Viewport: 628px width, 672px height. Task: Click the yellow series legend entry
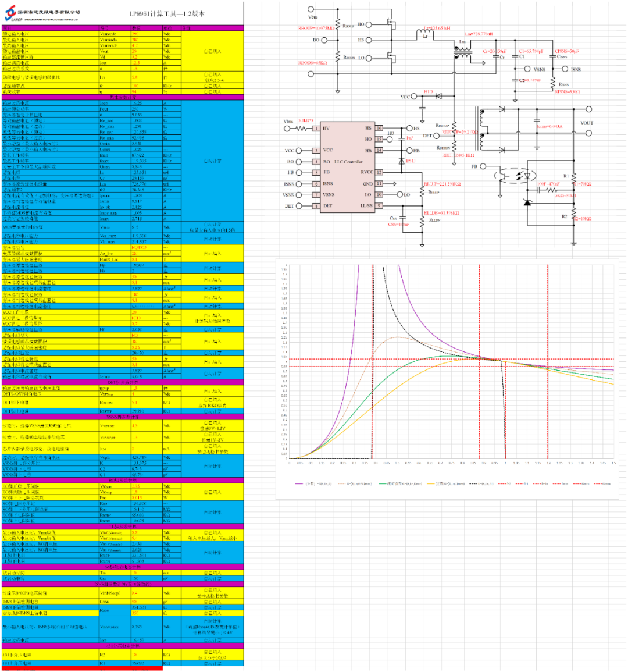click(445, 484)
